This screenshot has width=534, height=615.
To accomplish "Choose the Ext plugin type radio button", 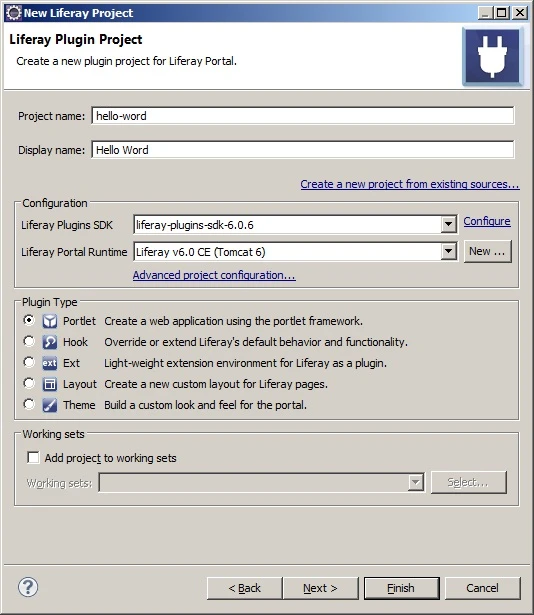I will tap(29, 362).
